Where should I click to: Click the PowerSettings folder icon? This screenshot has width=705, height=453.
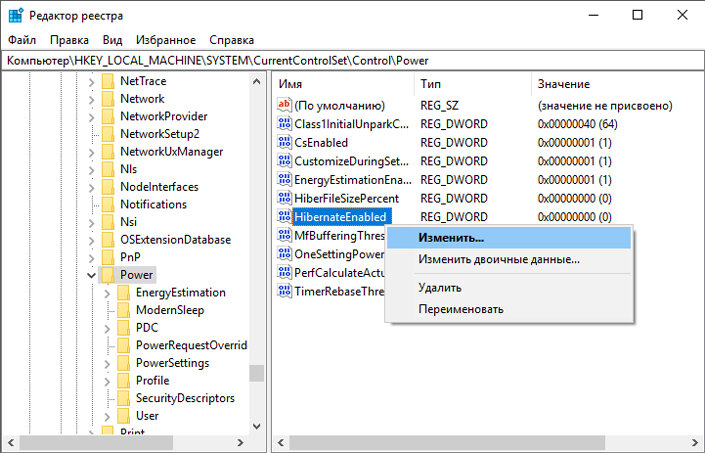pyautogui.click(x=124, y=363)
